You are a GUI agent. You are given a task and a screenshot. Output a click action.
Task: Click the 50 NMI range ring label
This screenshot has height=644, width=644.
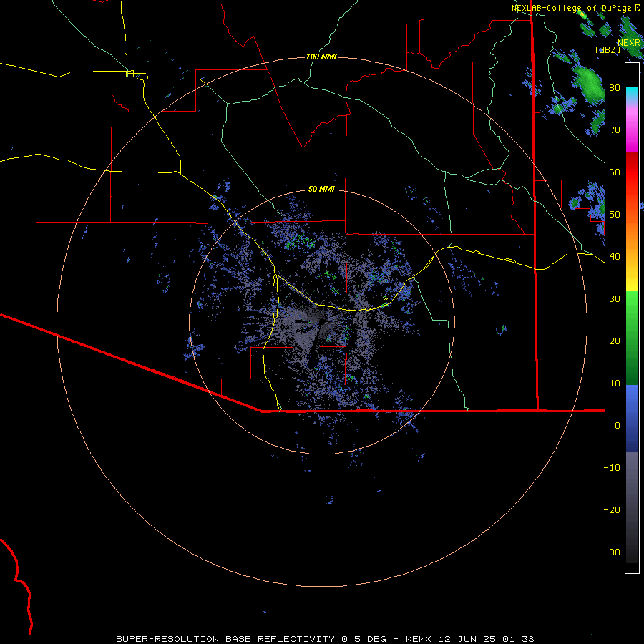[321, 190]
